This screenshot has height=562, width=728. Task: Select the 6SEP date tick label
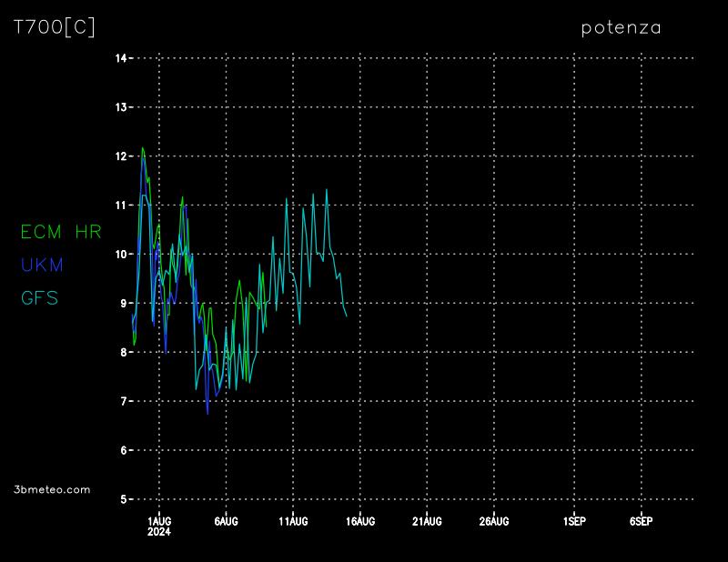click(x=641, y=522)
